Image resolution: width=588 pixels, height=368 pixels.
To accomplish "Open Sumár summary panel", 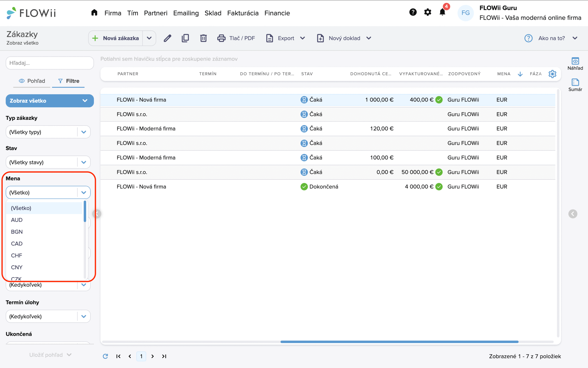I will click(x=575, y=85).
